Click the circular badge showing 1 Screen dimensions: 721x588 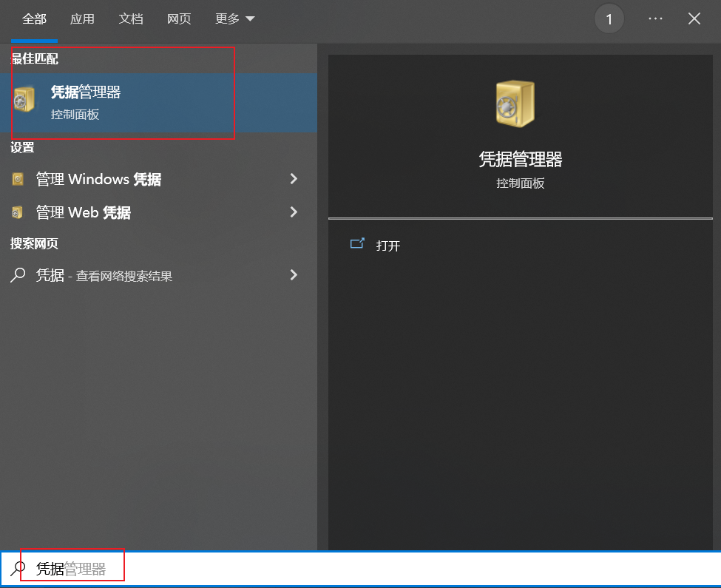coord(609,18)
